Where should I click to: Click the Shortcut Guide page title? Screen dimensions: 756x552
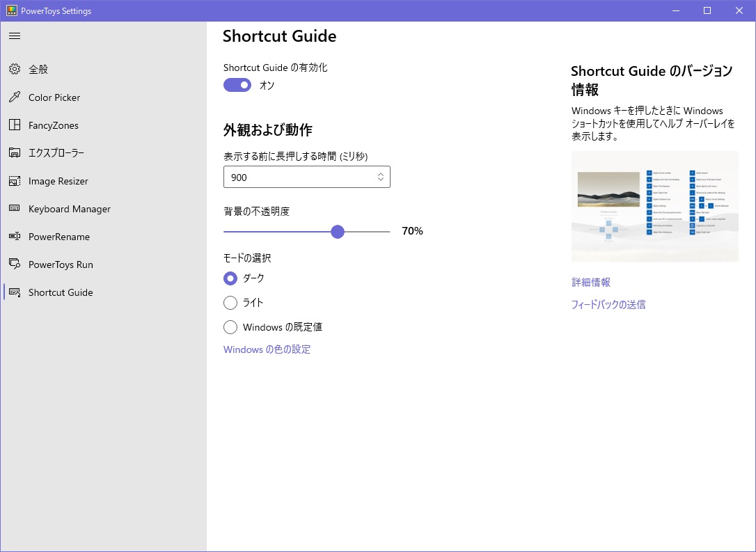pyautogui.click(x=280, y=36)
